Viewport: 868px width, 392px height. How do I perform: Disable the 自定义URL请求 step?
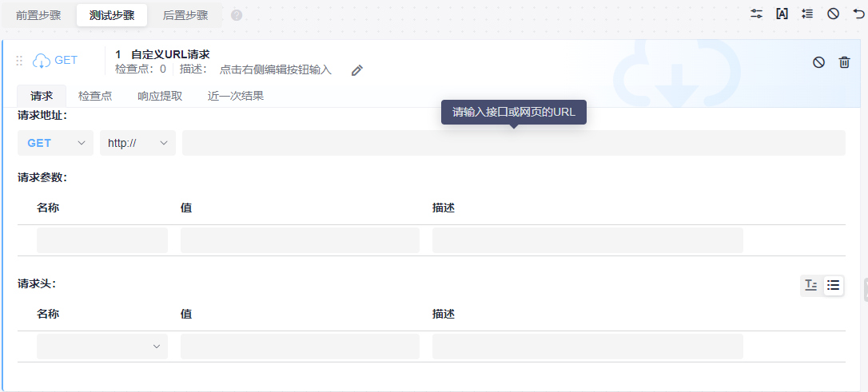818,62
